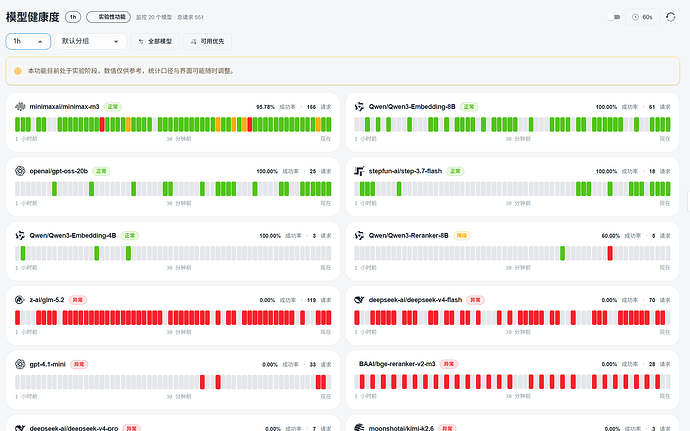Open the 60s refresh interval selector
Screen dimensions: 690x431
tap(642, 17)
